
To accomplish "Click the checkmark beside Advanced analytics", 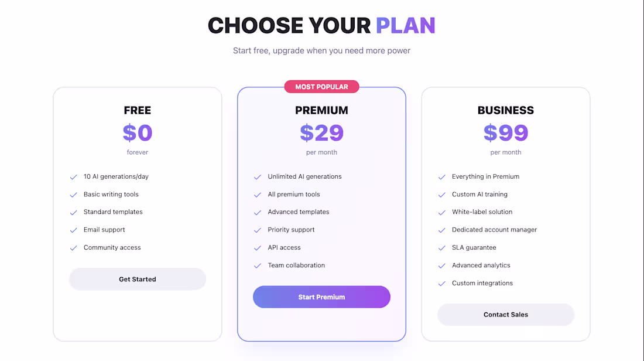I will click(x=441, y=265).
